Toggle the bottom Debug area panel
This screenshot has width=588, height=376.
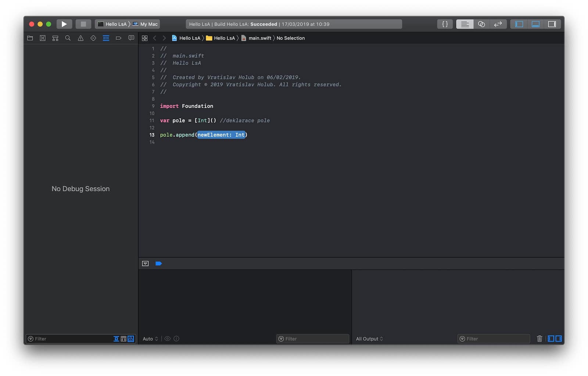535,24
